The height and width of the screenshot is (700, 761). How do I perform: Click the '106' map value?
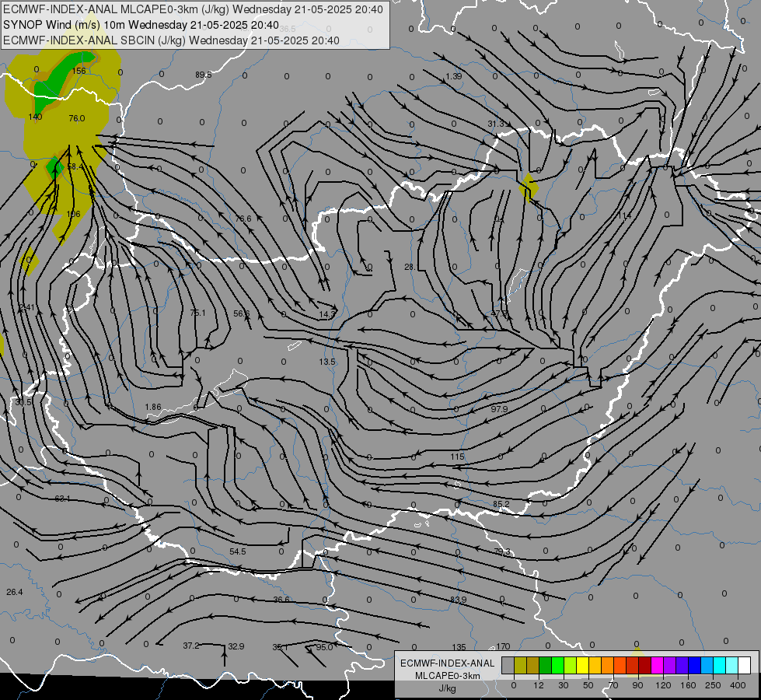pyautogui.click(x=73, y=214)
